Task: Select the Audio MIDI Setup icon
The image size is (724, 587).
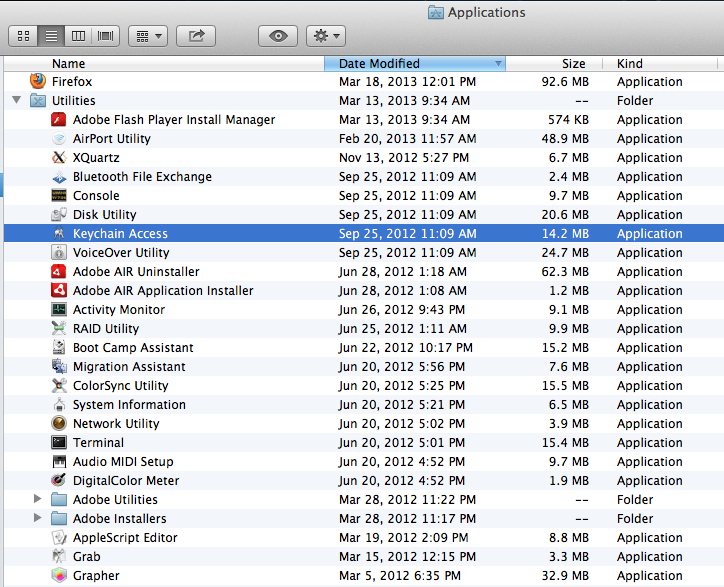Action: click(x=59, y=461)
